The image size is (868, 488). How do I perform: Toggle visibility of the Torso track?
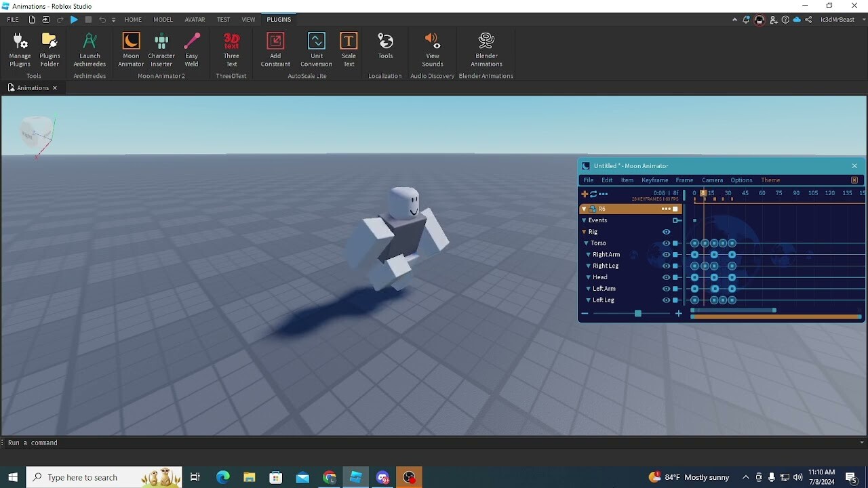click(x=666, y=243)
